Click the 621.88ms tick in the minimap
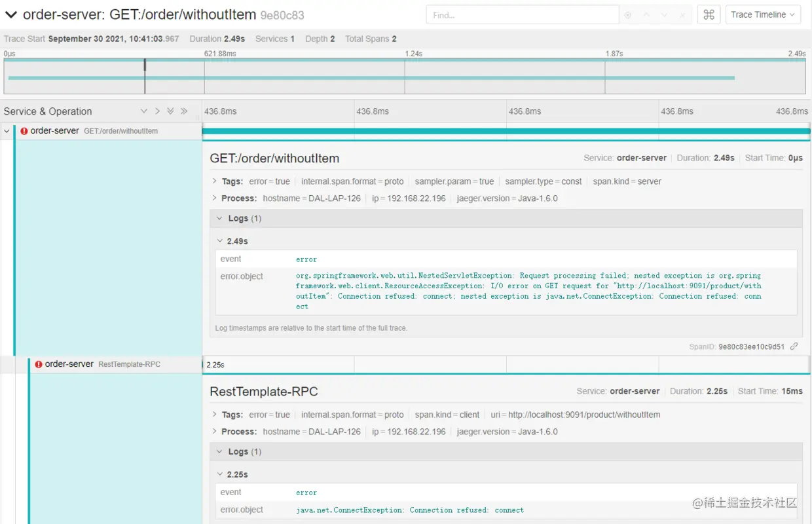Image resolution: width=812 pixels, height=524 pixels. [x=220, y=54]
